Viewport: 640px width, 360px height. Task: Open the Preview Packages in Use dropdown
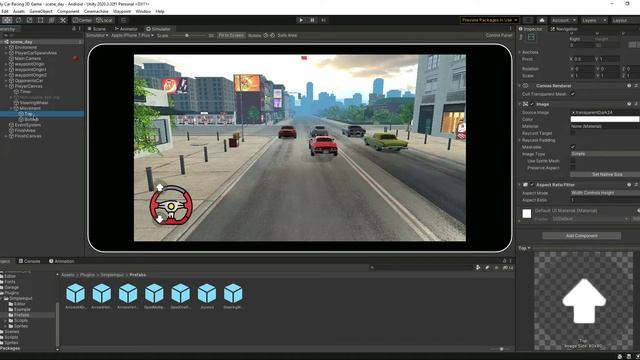pos(489,20)
